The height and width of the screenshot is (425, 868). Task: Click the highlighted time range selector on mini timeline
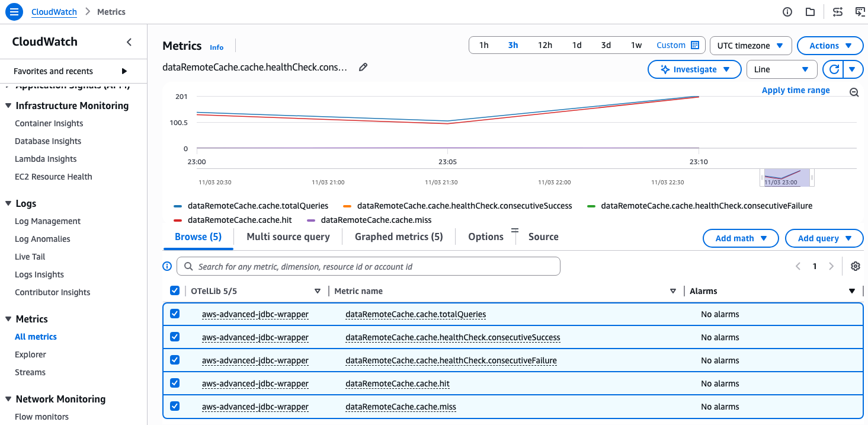787,177
